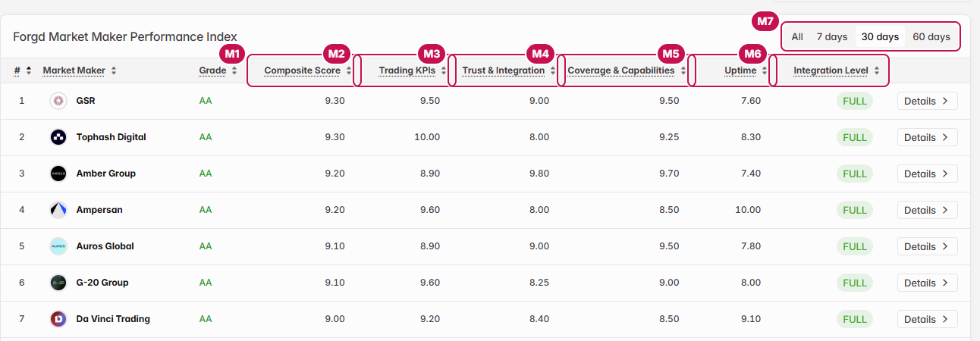Click the Auros Global name
Image resolution: width=980 pixels, height=341 pixels.
tap(105, 246)
